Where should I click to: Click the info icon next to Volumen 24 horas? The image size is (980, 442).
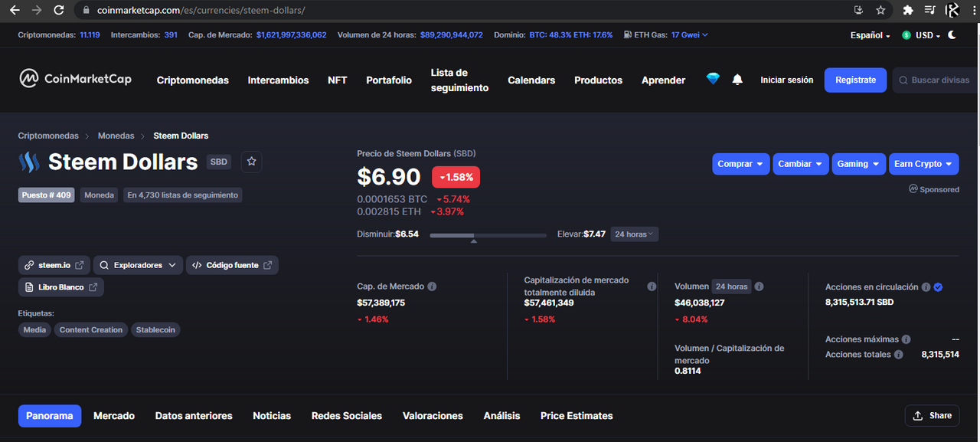[x=759, y=286]
